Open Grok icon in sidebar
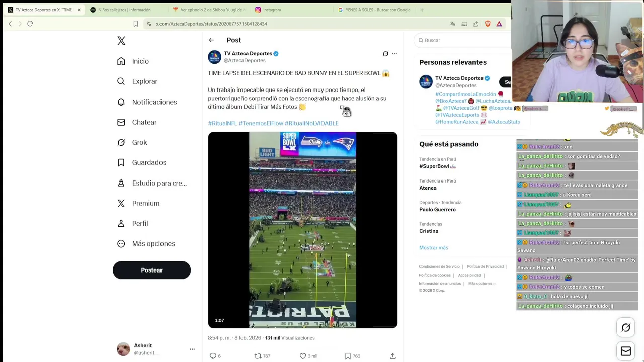Screen dimensions: 644x362 pyautogui.click(x=121, y=142)
